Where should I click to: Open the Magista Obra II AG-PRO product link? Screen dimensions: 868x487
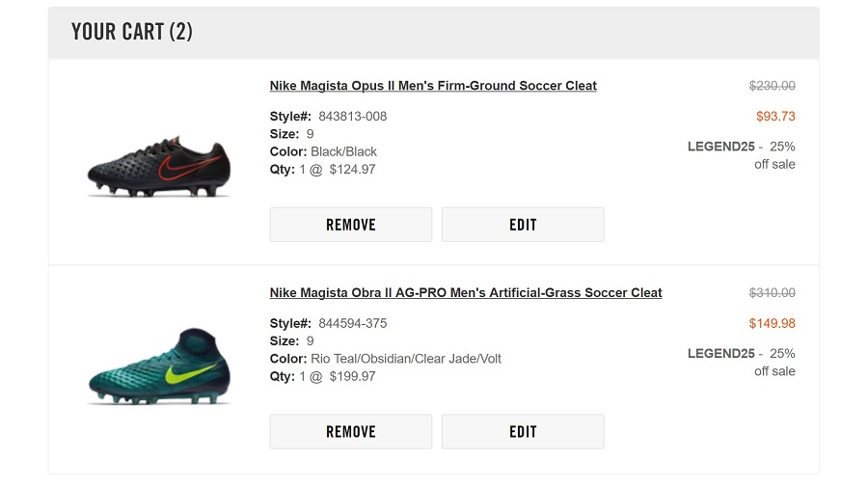466,293
